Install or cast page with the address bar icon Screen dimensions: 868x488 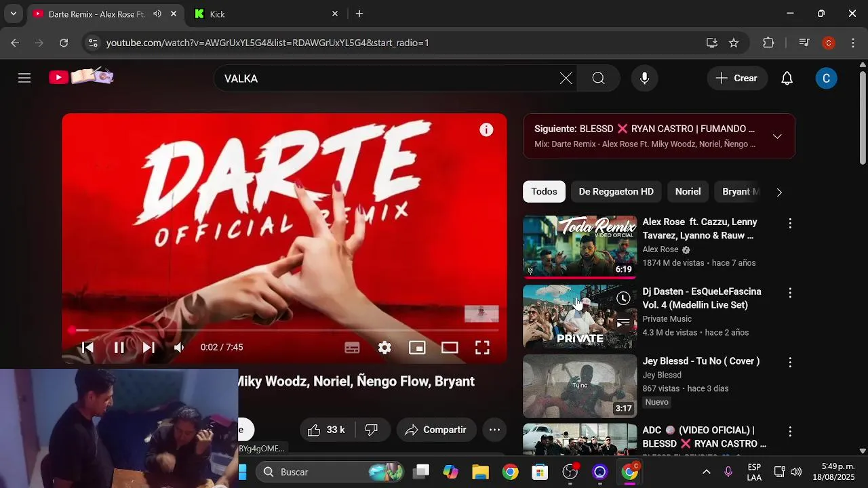click(x=711, y=43)
